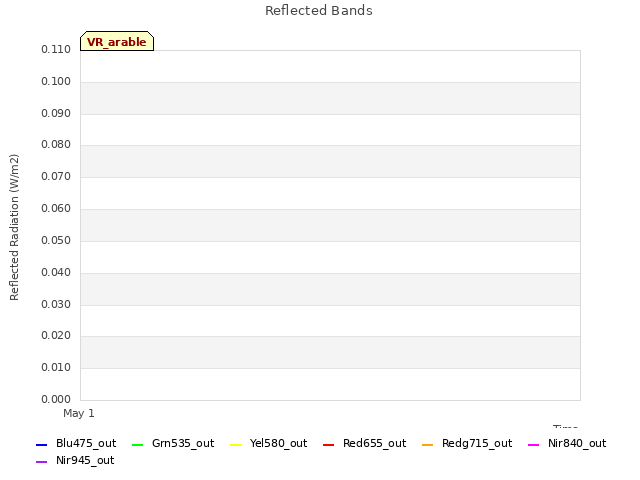This screenshot has height=480, width=640.
Task: Click the green Grn535_out color marker
Action: coord(138,444)
